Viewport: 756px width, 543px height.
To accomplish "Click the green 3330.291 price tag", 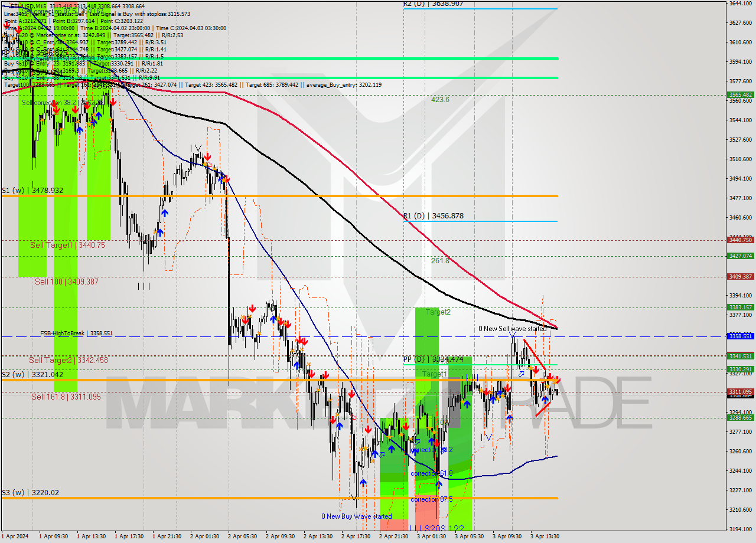I will click(x=740, y=369).
